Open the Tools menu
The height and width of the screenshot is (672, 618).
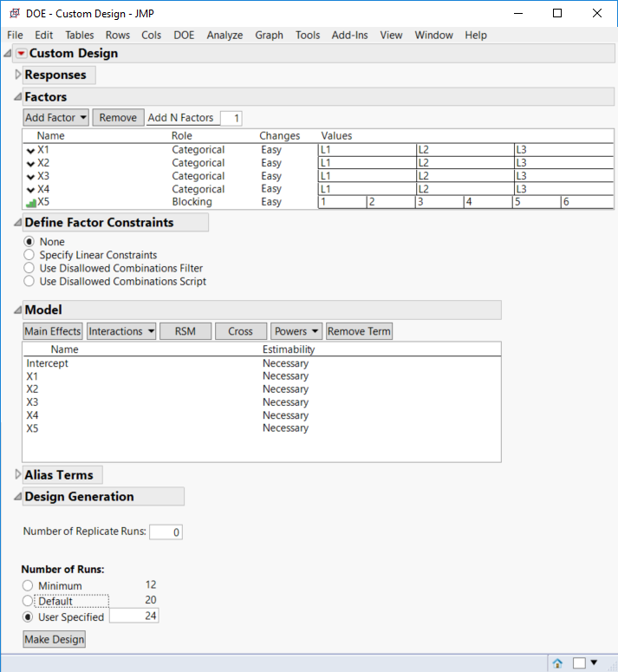(x=308, y=36)
